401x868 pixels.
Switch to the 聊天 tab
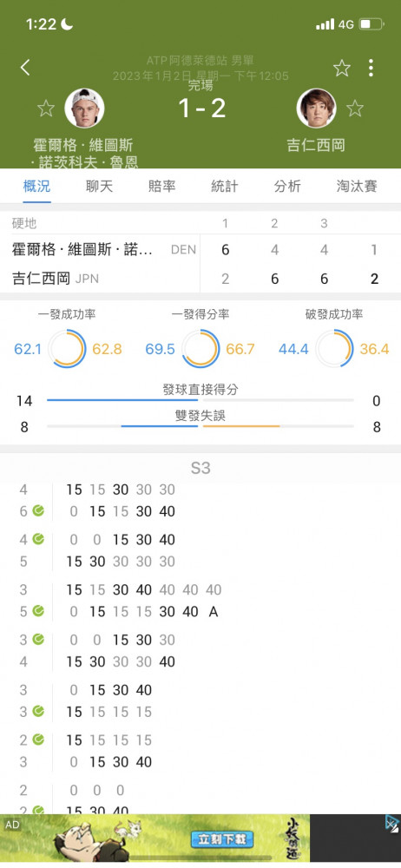click(100, 186)
